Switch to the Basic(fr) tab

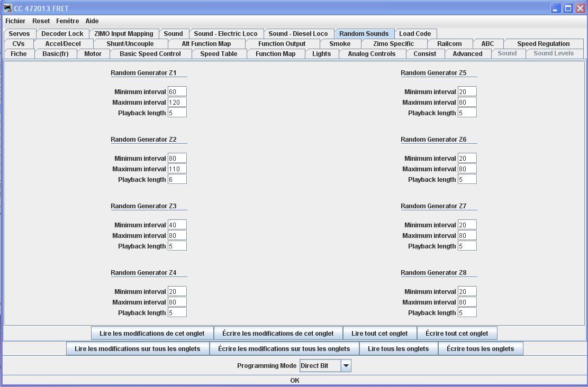click(x=56, y=54)
